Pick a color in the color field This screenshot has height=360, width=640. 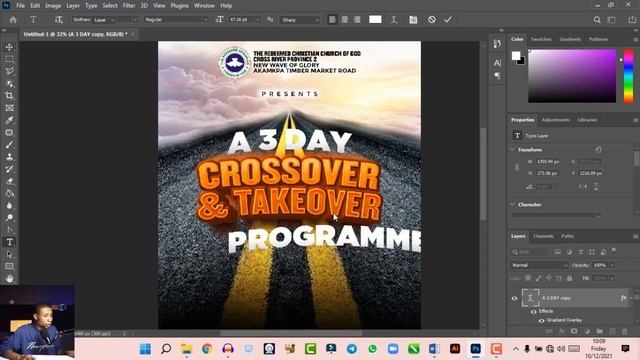point(572,76)
